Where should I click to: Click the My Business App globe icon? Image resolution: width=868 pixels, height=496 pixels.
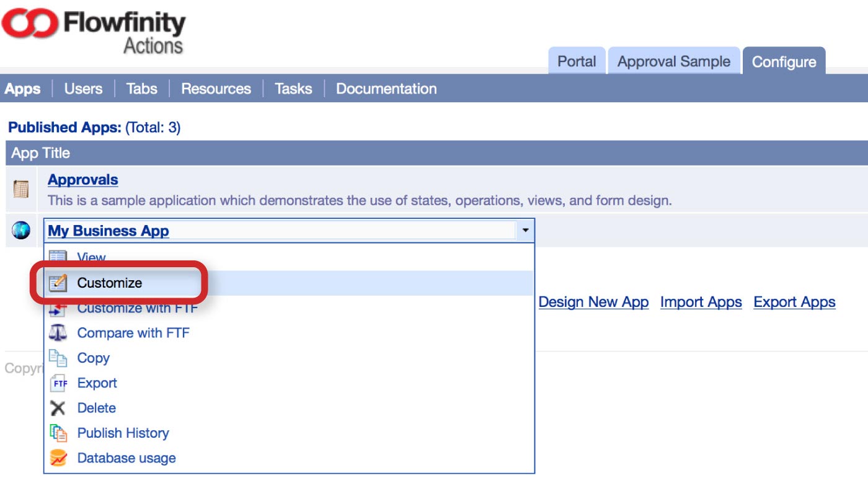pyautogui.click(x=21, y=231)
